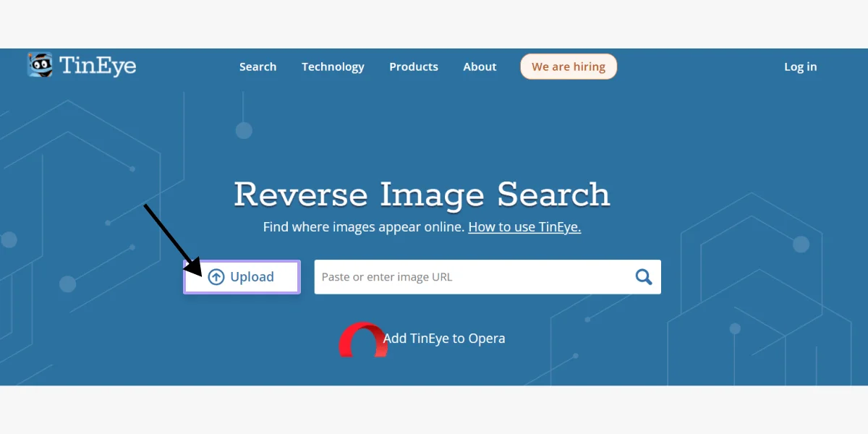Click the We are hiring button
The height and width of the screenshot is (434, 868).
(569, 67)
